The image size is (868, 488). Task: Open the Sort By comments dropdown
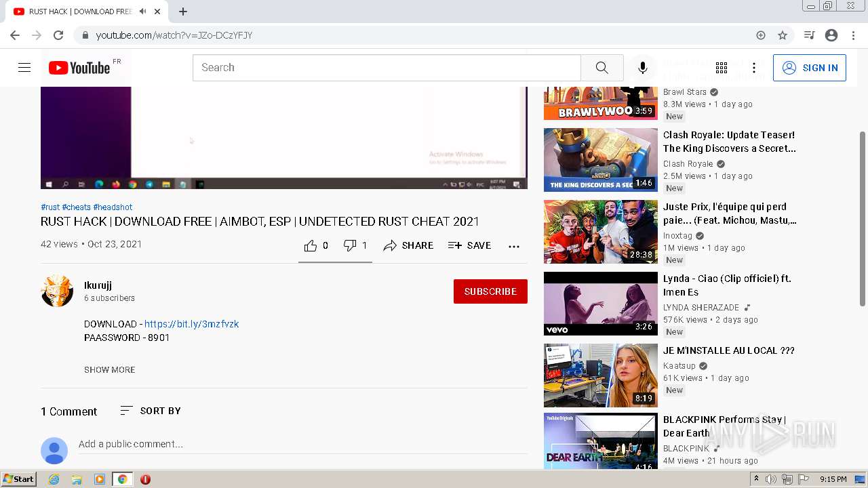pos(151,411)
